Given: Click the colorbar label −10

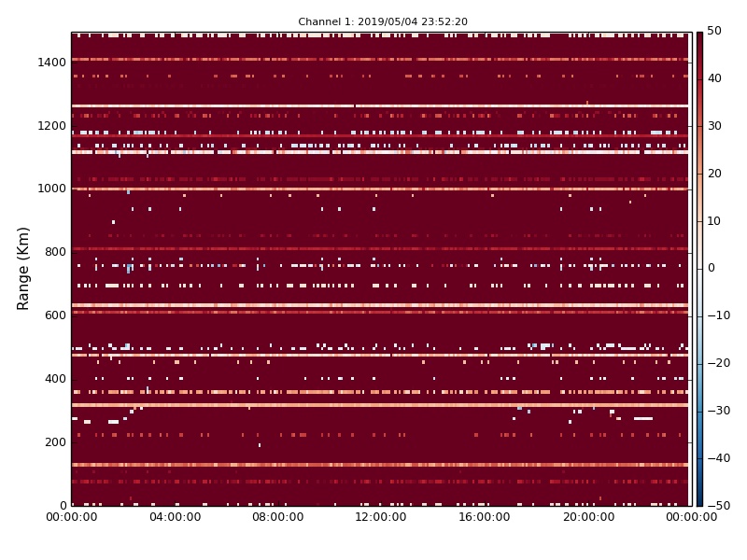Looking at the screenshot, I should (718, 315).
